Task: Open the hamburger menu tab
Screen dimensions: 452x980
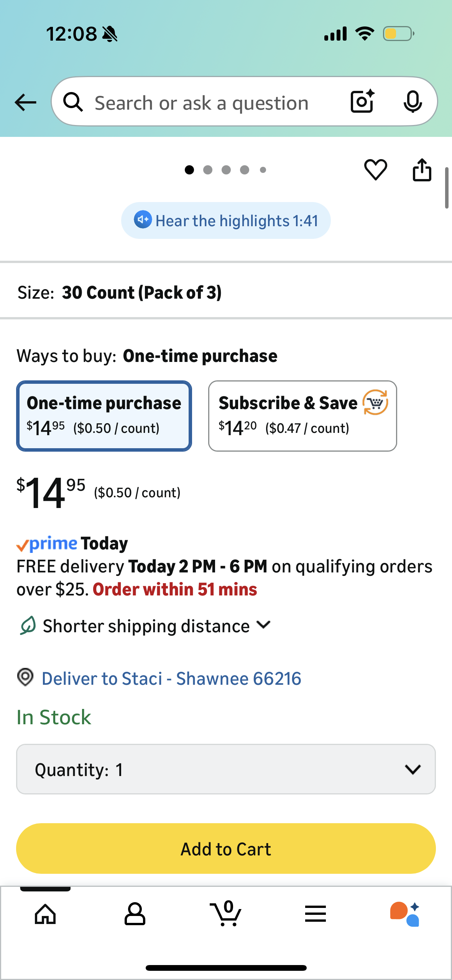Action: pos(315,914)
